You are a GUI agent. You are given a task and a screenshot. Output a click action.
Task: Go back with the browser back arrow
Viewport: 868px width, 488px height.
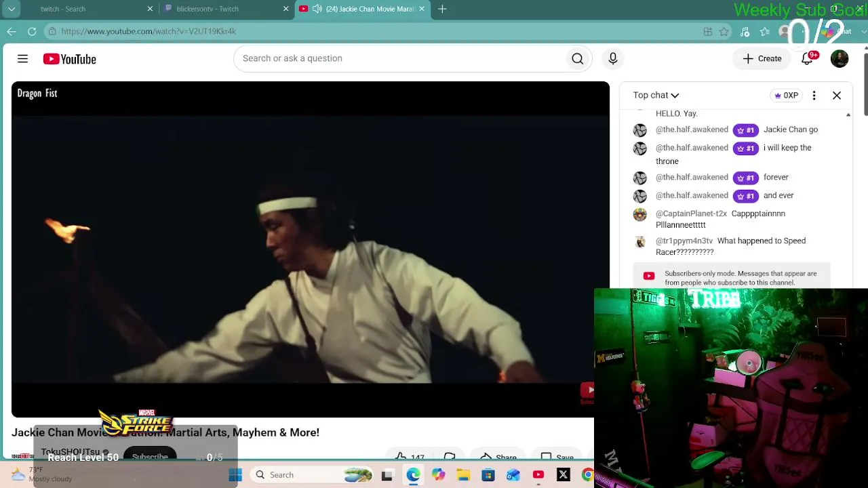pyautogui.click(x=12, y=31)
